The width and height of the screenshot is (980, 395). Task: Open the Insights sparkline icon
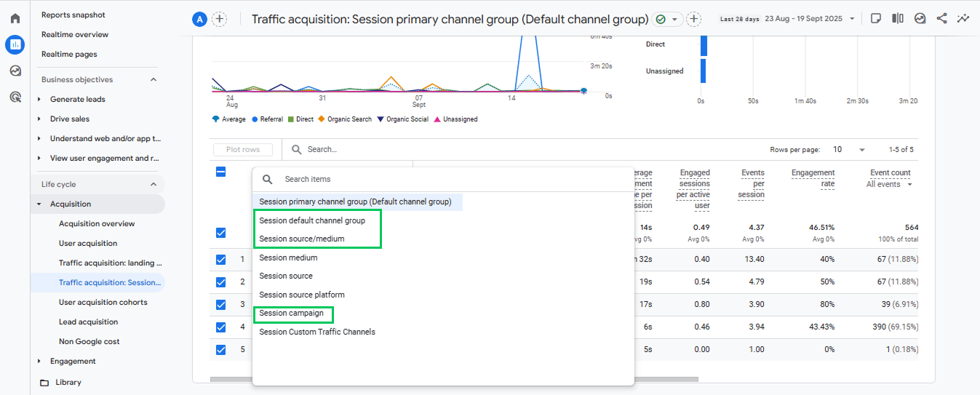963,18
